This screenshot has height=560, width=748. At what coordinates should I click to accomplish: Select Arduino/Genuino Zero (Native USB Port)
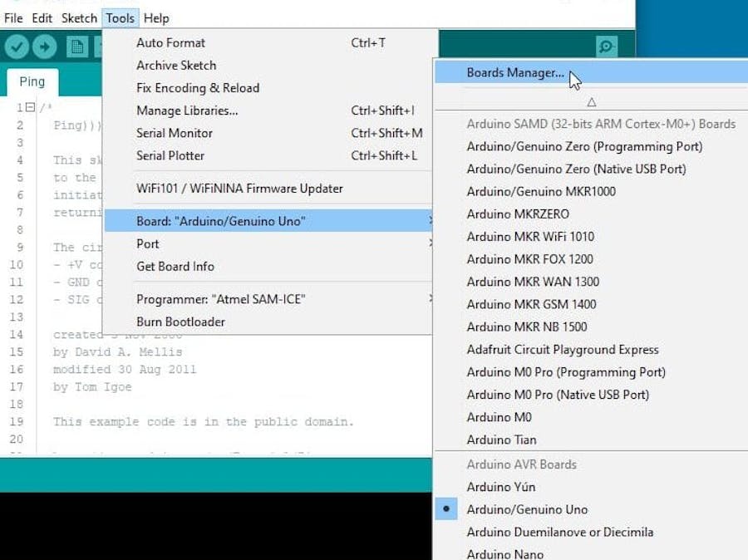tap(592, 169)
